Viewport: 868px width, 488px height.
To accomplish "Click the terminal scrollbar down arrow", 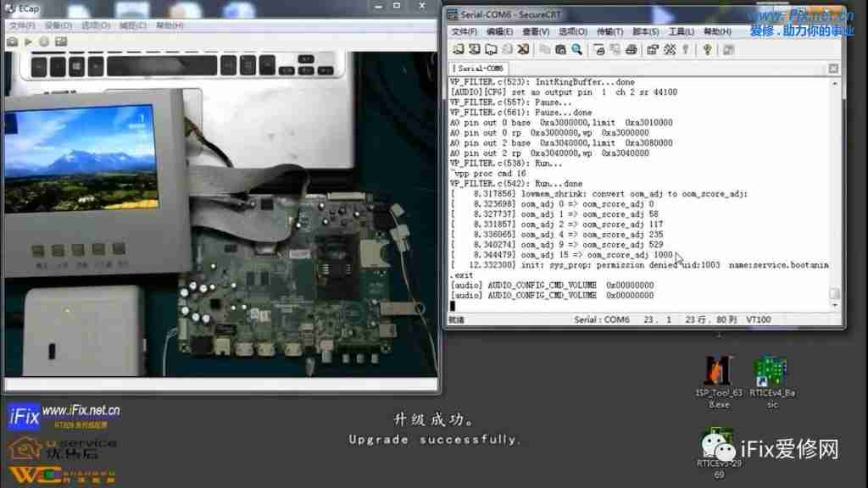I will pos(834,307).
